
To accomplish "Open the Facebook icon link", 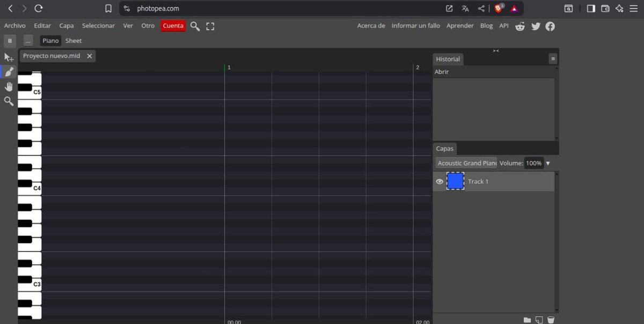I will click(x=550, y=26).
